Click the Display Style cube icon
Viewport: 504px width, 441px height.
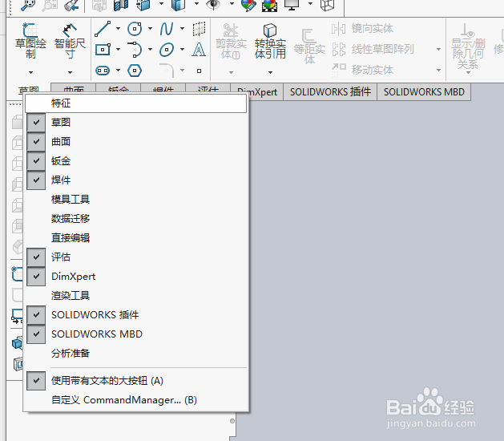[x=178, y=5]
